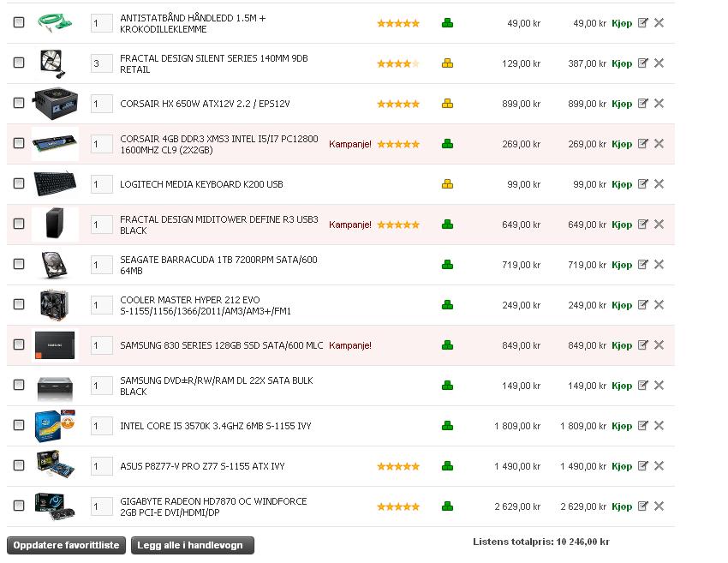Select the Samsung 830 Series SSD checkbox

pos(19,344)
